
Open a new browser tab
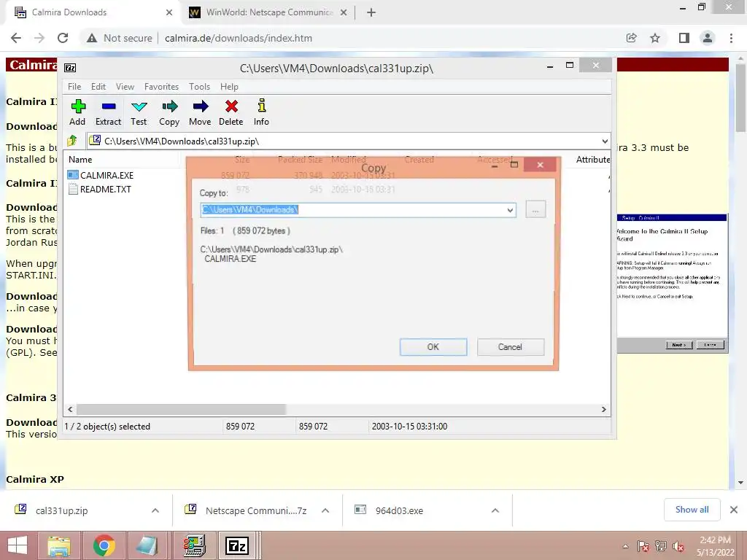[371, 13]
